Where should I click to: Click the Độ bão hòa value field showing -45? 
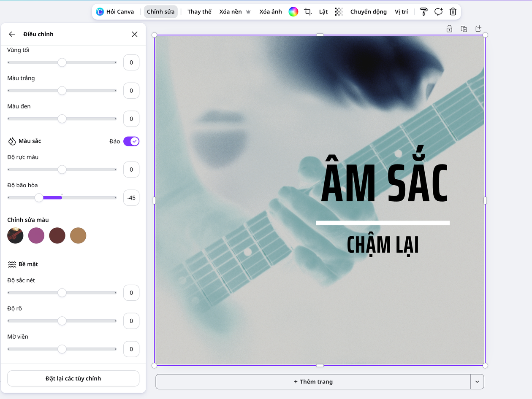(x=131, y=198)
